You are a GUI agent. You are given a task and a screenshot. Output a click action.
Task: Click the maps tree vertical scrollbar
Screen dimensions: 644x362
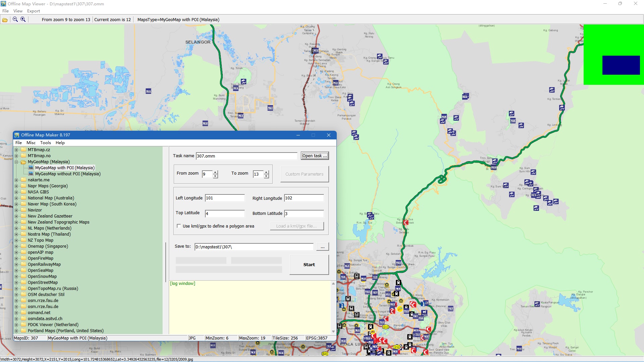pos(166,262)
